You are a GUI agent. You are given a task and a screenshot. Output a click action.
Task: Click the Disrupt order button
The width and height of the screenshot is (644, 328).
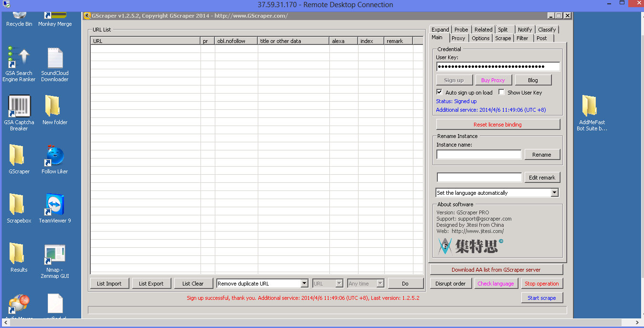click(x=450, y=284)
